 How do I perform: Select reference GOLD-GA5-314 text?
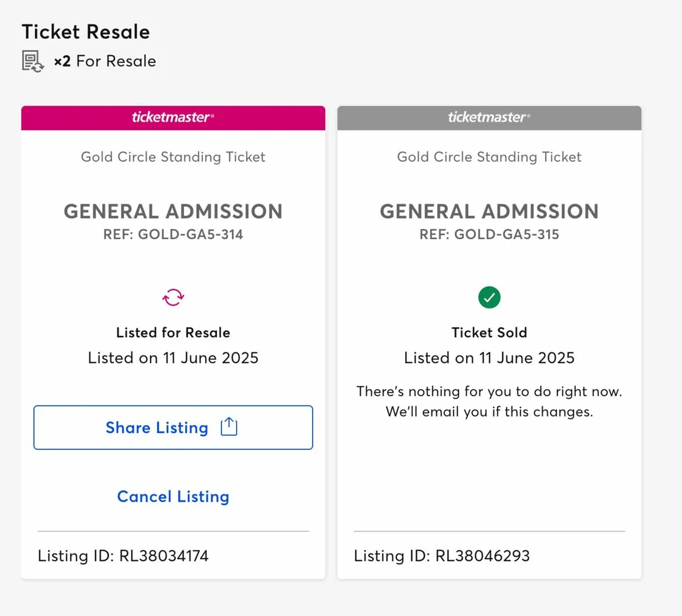pos(173,234)
